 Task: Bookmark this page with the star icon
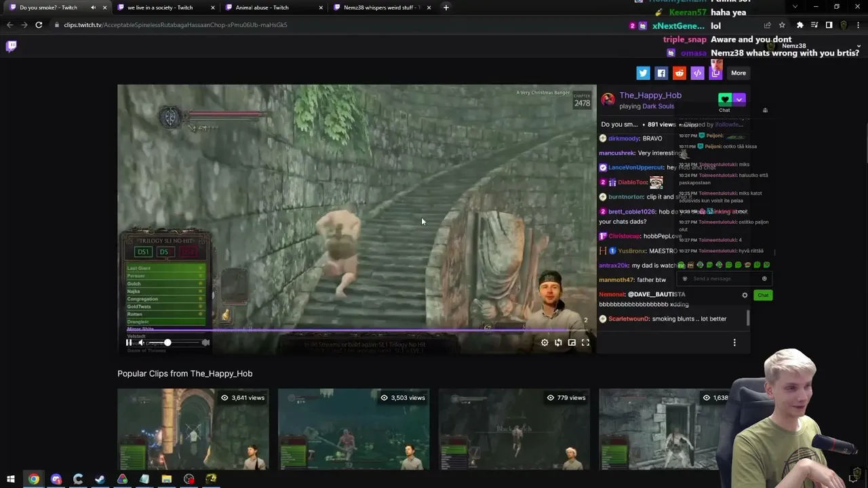tap(782, 25)
